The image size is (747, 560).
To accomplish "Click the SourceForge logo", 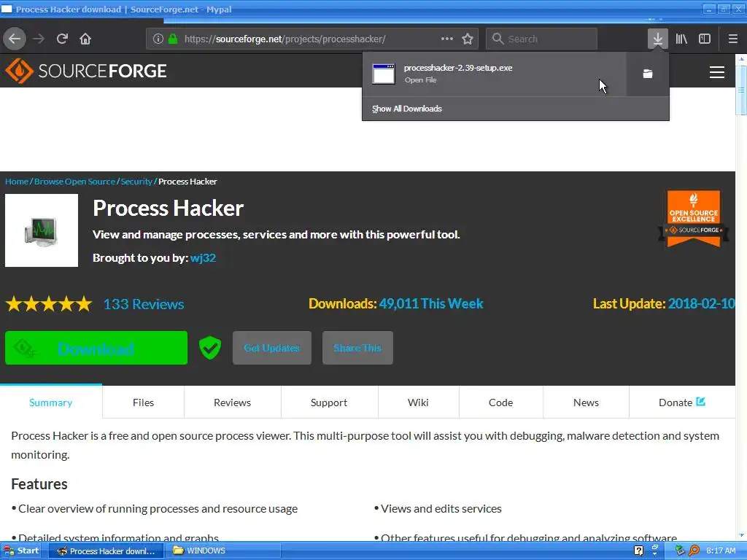I will (x=86, y=71).
